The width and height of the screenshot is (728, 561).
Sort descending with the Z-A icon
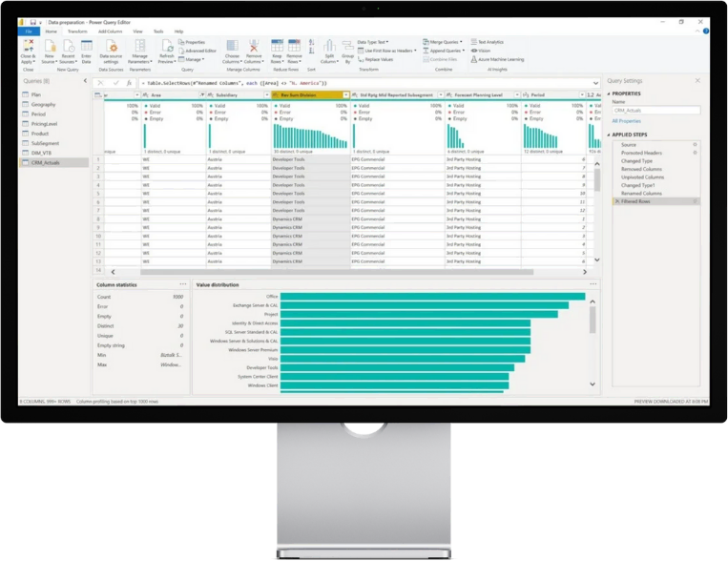pos(312,51)
